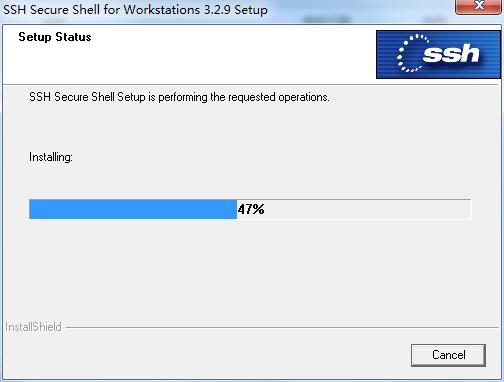The width and height of the screenshot is (504, 382).
Task: Click the Cancel button
Action: (x=448, y=355)
